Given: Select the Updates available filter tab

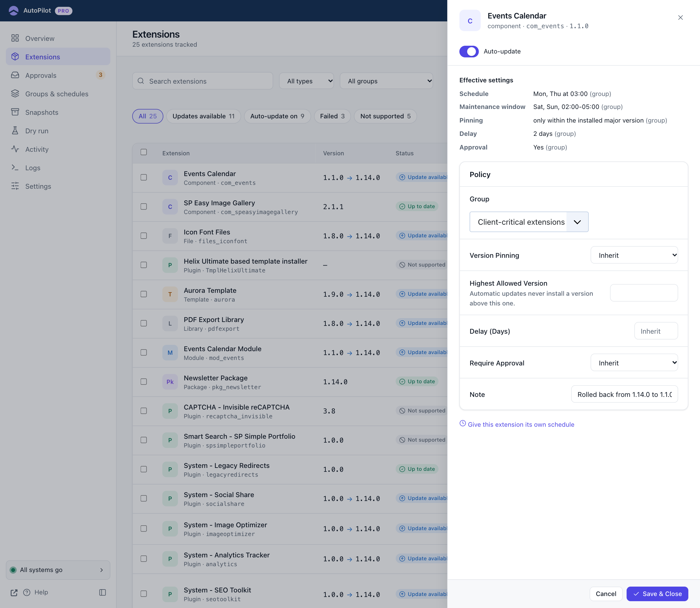Looking at the screenshot, I should [204, 116].
